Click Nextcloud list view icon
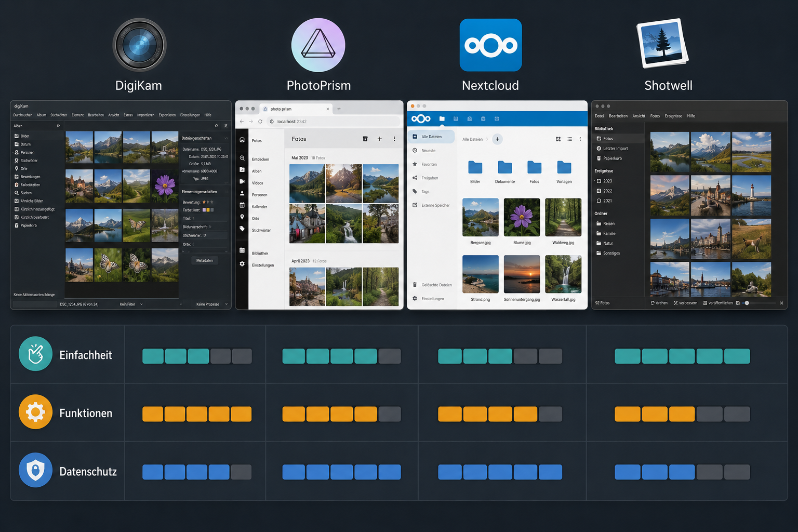The image size is (798, 532). click(x=570, y=139)
